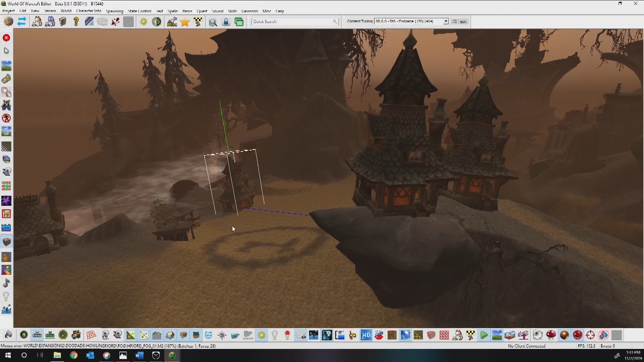The height and width of the screenshot is (362, 644).
Task: Click the gold star toolbar icon
Action: [185, 22]
